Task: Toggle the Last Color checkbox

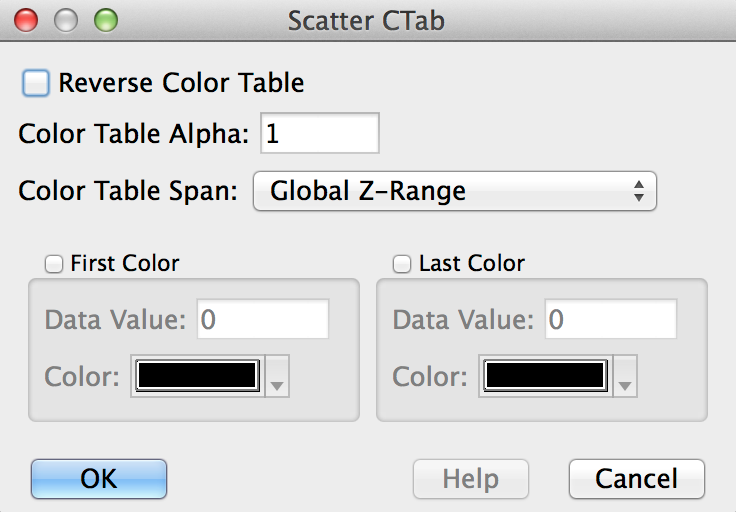Action: click(x=402, y=264)
